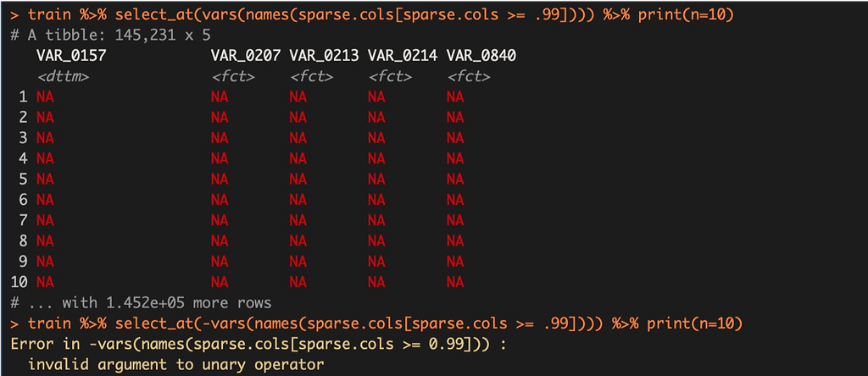
Task: Click the VAR_0207 column header
Action: click(x=245, y=55)
